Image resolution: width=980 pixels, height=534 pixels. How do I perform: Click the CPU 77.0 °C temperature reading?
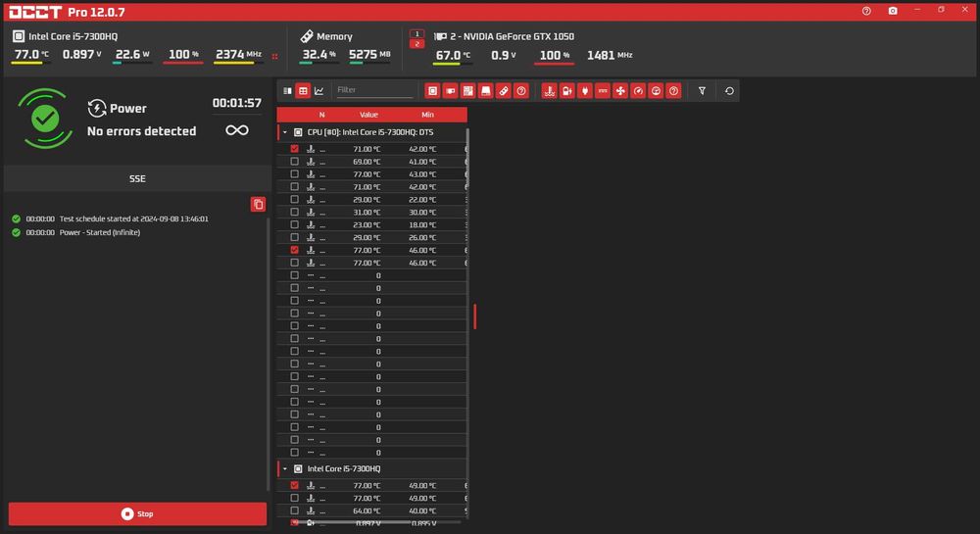coord(31,54)
